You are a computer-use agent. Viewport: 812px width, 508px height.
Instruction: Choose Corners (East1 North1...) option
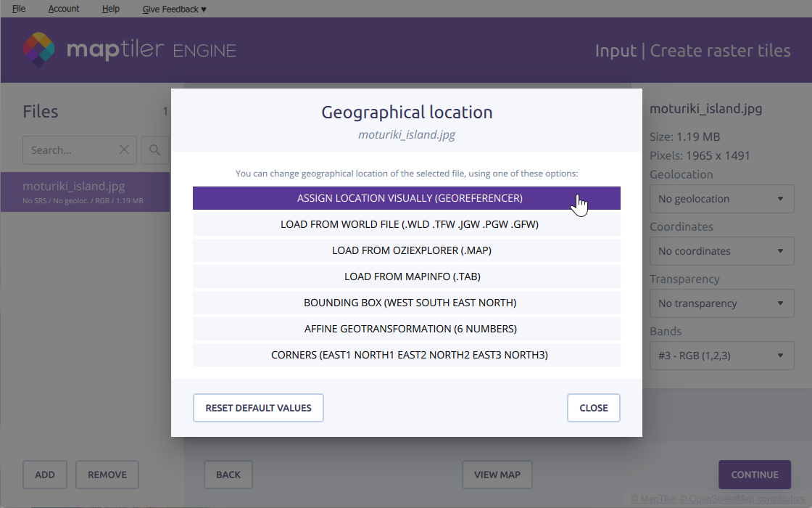[x=406, y=355]
